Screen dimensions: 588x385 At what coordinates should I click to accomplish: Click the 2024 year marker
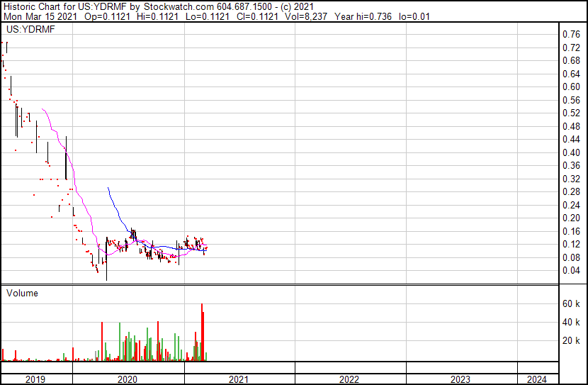(537, 379)
